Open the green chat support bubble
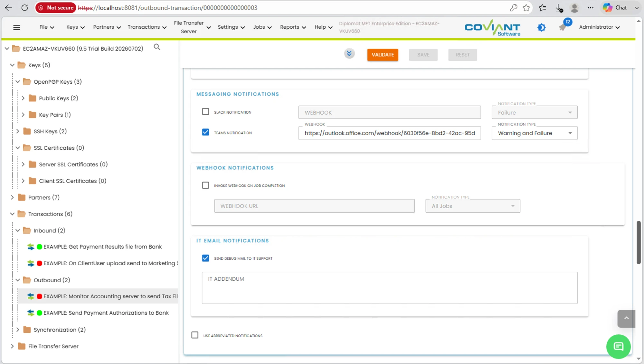 (618, 346)
